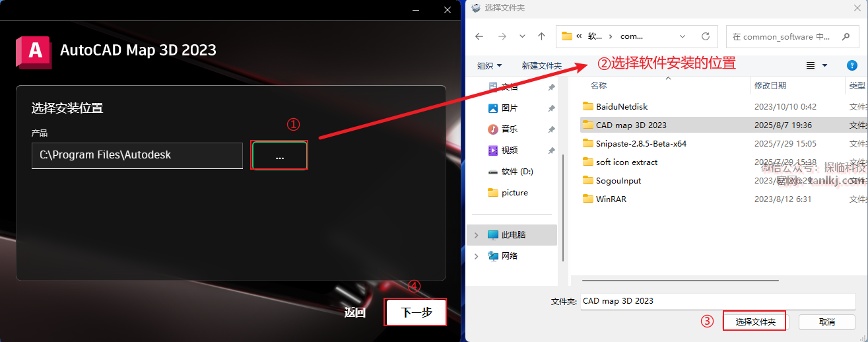The image size is (868, 342).
Task: Click the pin icon next to 音乐
Action: point(551,129)
